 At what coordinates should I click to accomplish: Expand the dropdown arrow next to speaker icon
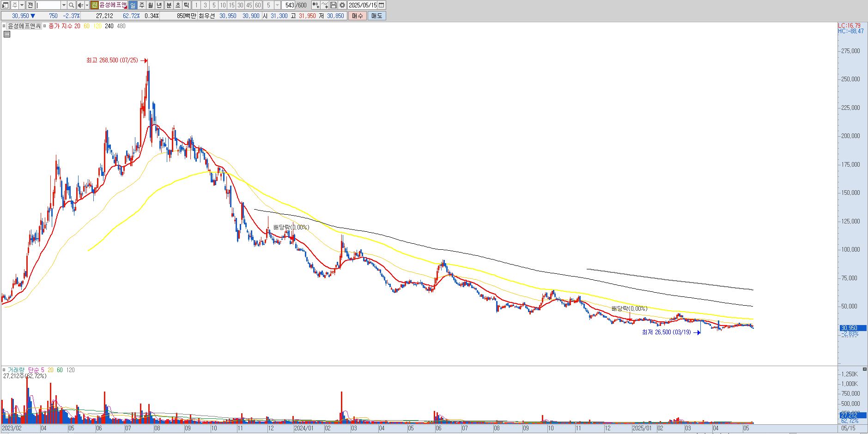(87, 5)
